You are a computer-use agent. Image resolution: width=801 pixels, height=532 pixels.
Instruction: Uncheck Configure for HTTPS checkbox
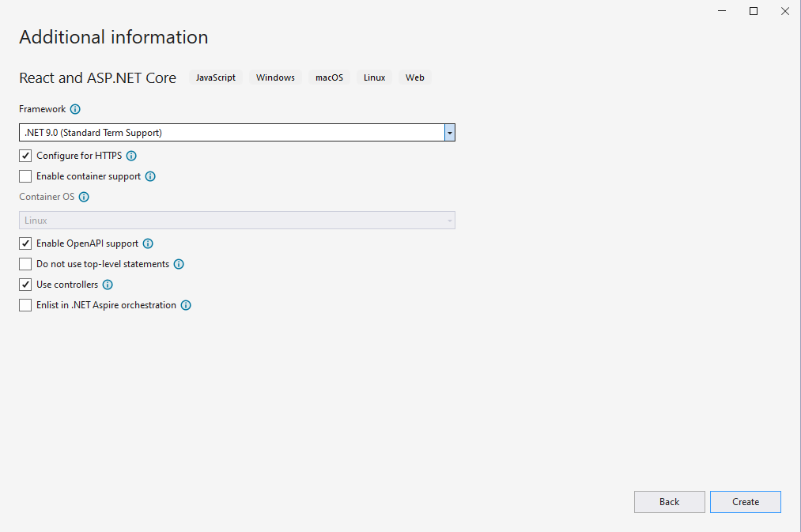pyautogui.click(x=25, y=156)
